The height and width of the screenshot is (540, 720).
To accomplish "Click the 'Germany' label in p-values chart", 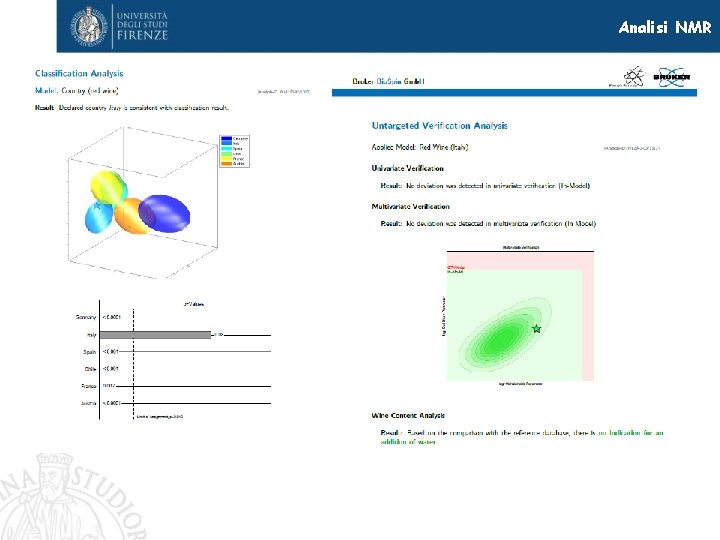I will point(86,317).
